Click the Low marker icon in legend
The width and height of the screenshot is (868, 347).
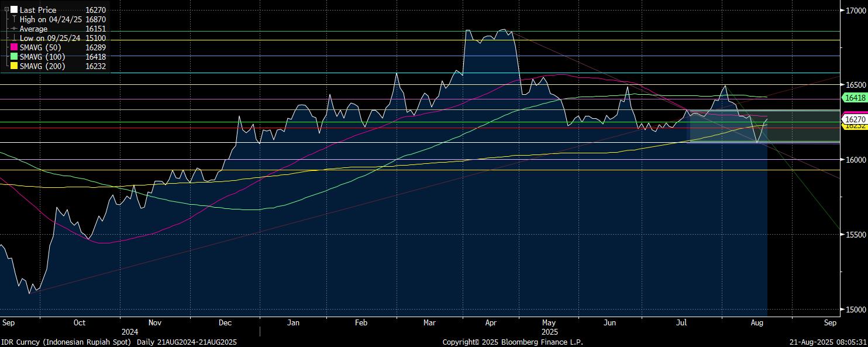[x=14, y=38]
